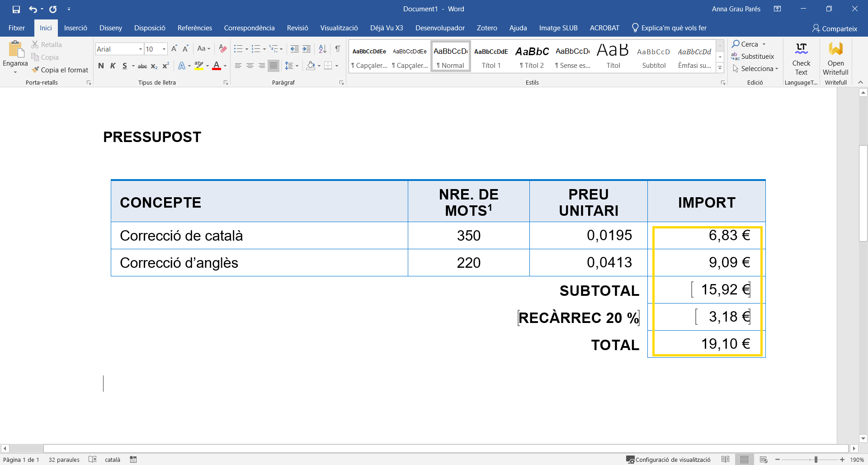The height and width of the screenshot is (465, 868).
Task: Enable strikethrough formatting
Action: (142, 66)
